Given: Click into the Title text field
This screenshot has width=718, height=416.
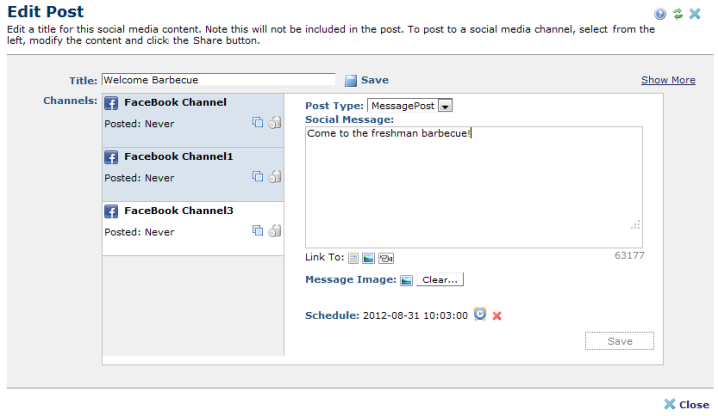Looking at the screenshot, I should tap(218, 80).
